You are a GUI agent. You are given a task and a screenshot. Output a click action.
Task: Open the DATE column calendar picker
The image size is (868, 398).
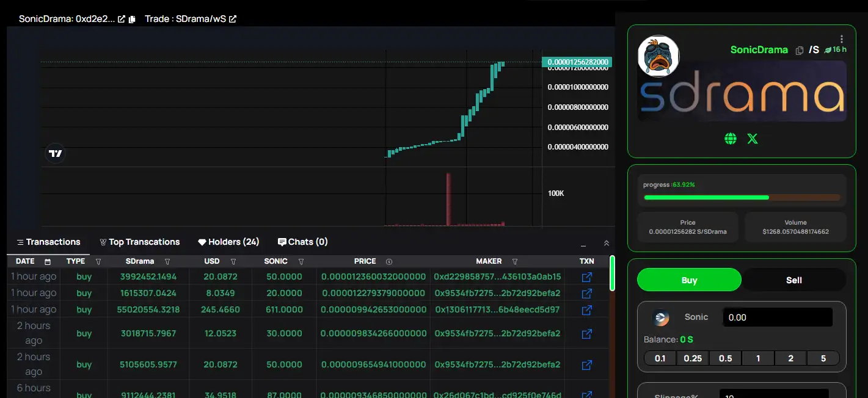48,261
